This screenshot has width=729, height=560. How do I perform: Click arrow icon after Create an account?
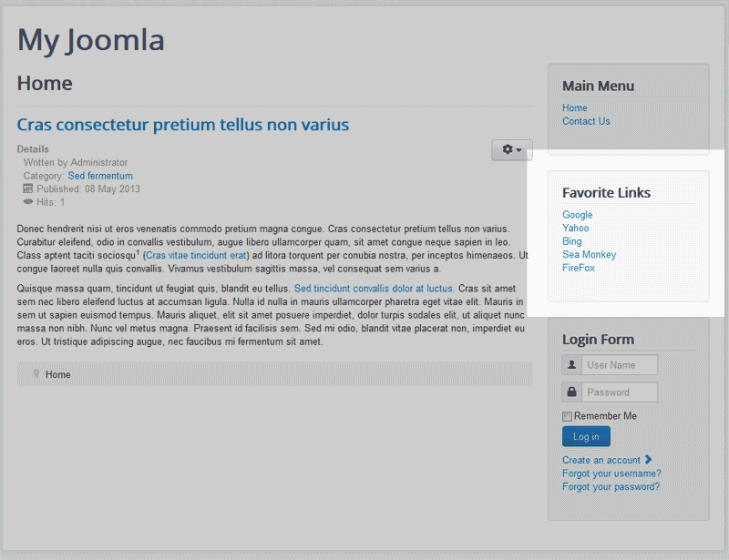coord(648,460)
